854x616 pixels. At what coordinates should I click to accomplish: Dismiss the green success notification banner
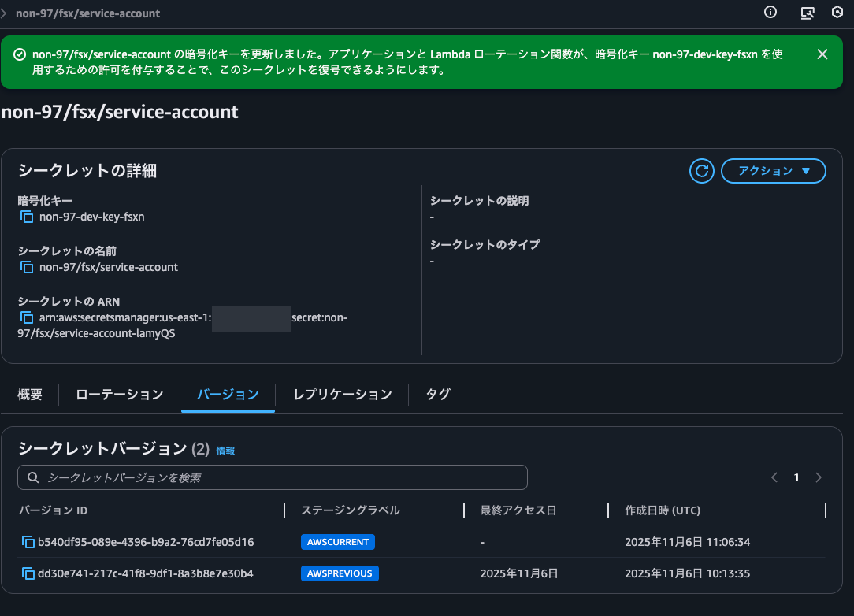(822, 54)
